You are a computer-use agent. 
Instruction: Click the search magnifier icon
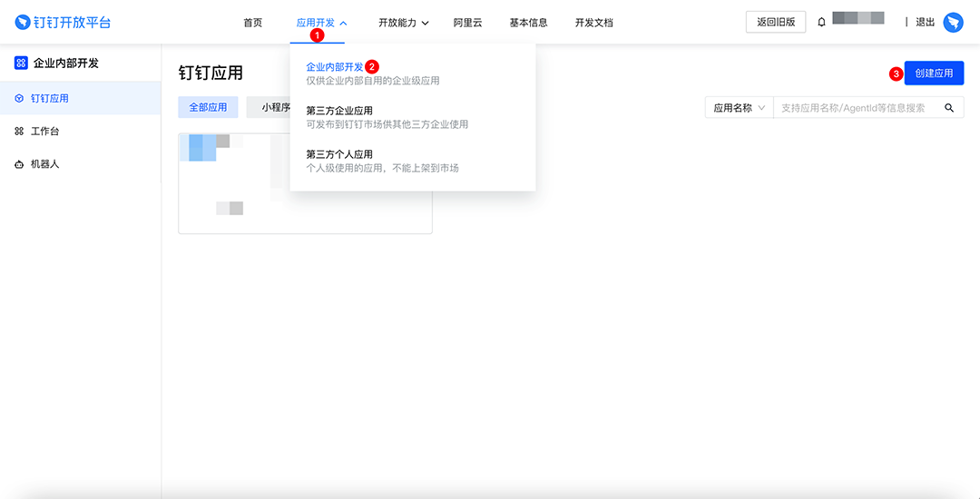949,108
